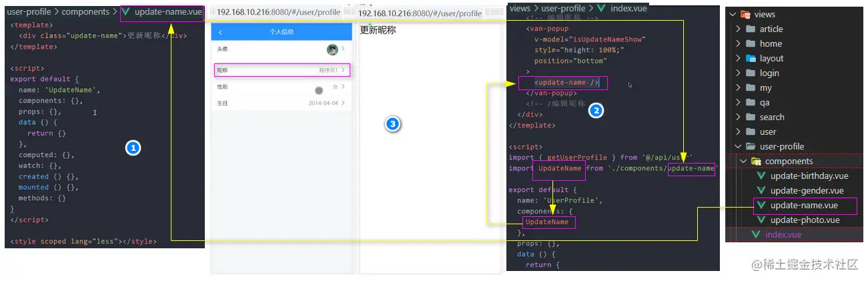Select the 'qa' folder label in the tree
This screenshot has height=281, width=868.
765,103
